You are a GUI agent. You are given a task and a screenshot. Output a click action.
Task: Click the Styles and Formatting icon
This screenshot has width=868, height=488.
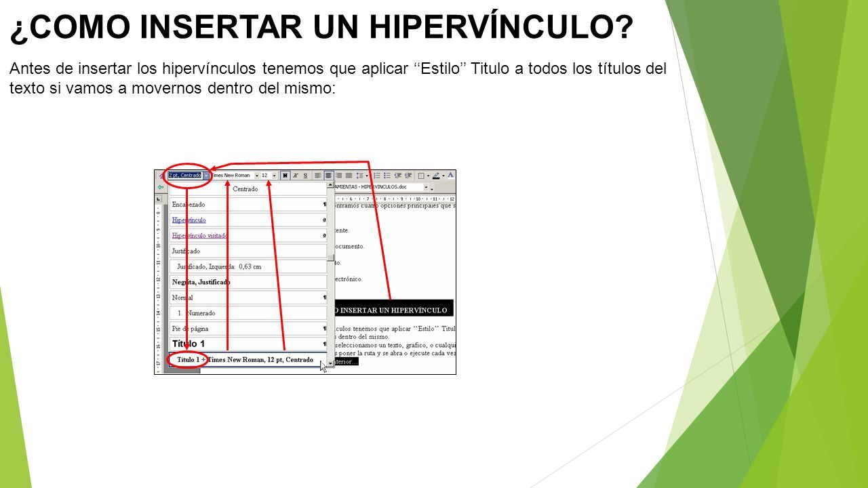coord(161,175)
